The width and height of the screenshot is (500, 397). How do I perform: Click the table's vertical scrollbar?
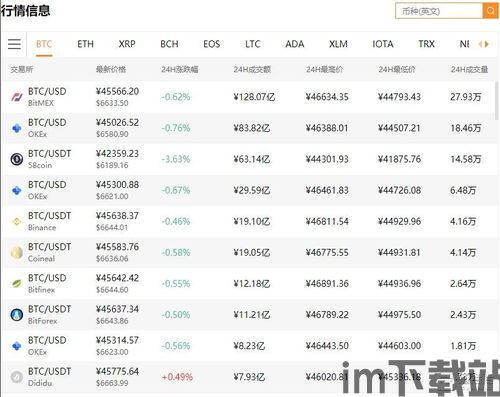click(497, 100)
